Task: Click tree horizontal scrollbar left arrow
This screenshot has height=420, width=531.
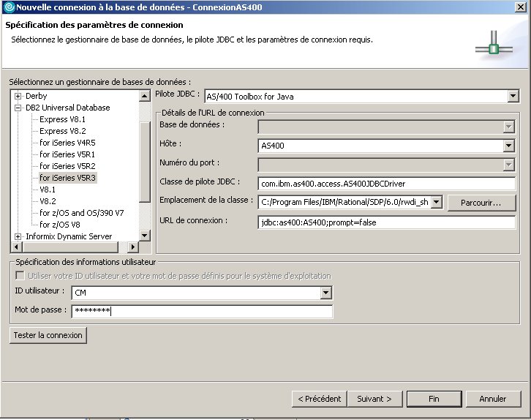Action: (x=16, y=247)
